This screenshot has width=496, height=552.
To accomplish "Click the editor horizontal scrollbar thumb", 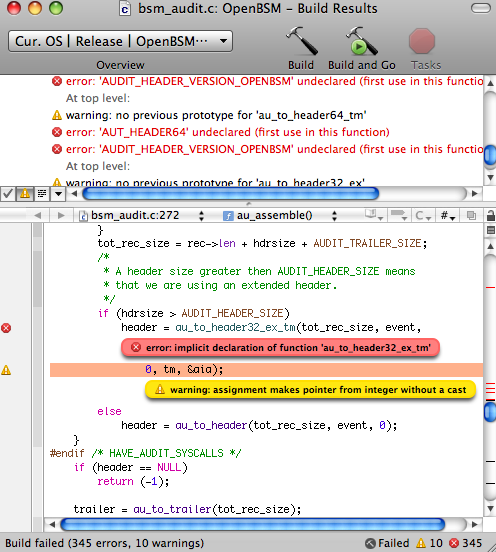I will (252, 525).
